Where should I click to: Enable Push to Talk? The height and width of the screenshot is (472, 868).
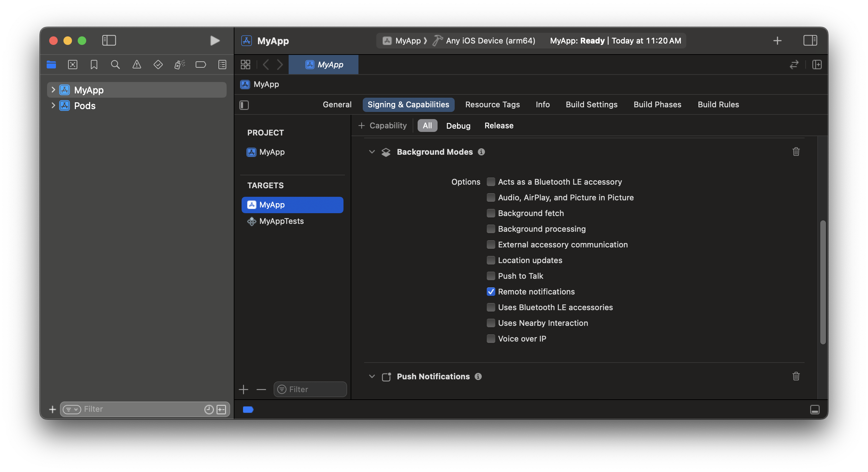coord(491,276)
